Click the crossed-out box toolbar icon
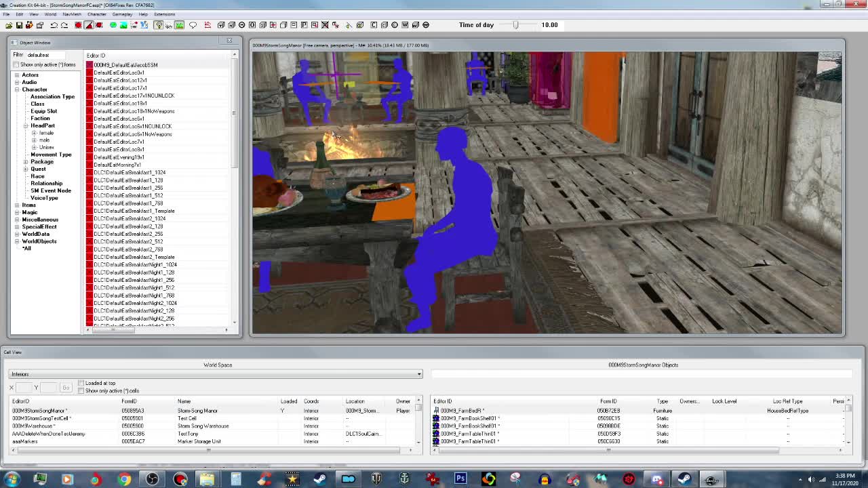Viewport: 868px width, 488px height. pos(325,25)
